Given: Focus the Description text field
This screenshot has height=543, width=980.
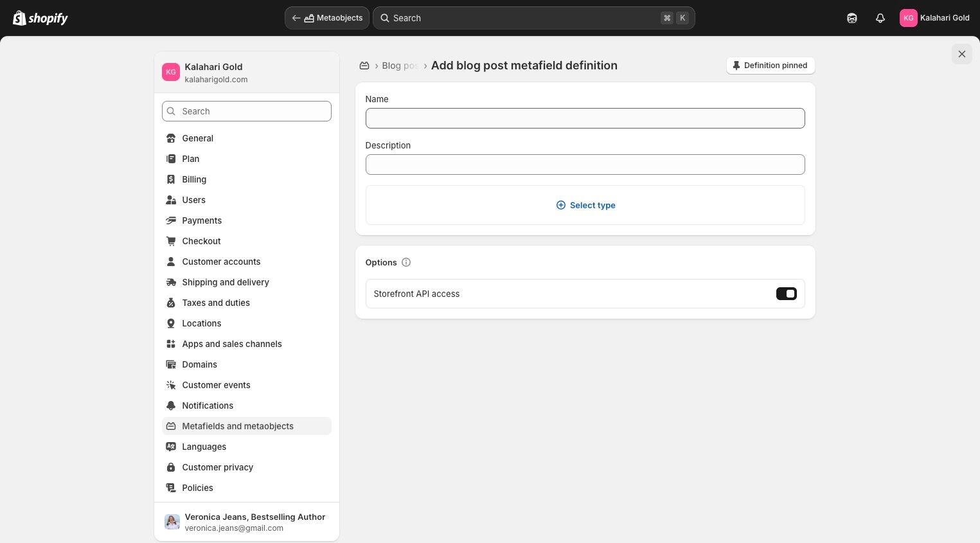Looking at the screenshot, I should [585, 165].
